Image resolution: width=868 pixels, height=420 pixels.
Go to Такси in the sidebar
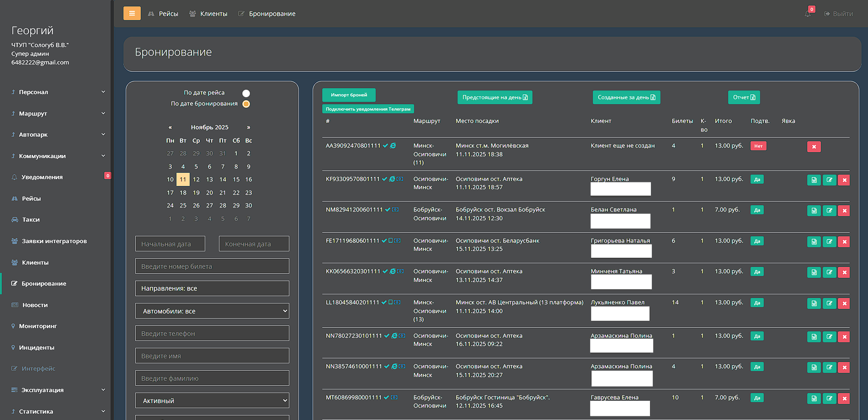coord(31,220)
